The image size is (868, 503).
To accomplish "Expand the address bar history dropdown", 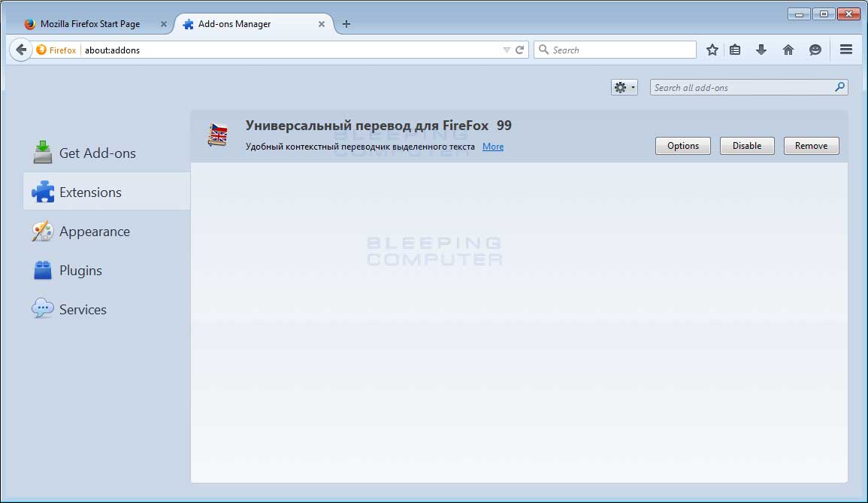I will point(507,50).
